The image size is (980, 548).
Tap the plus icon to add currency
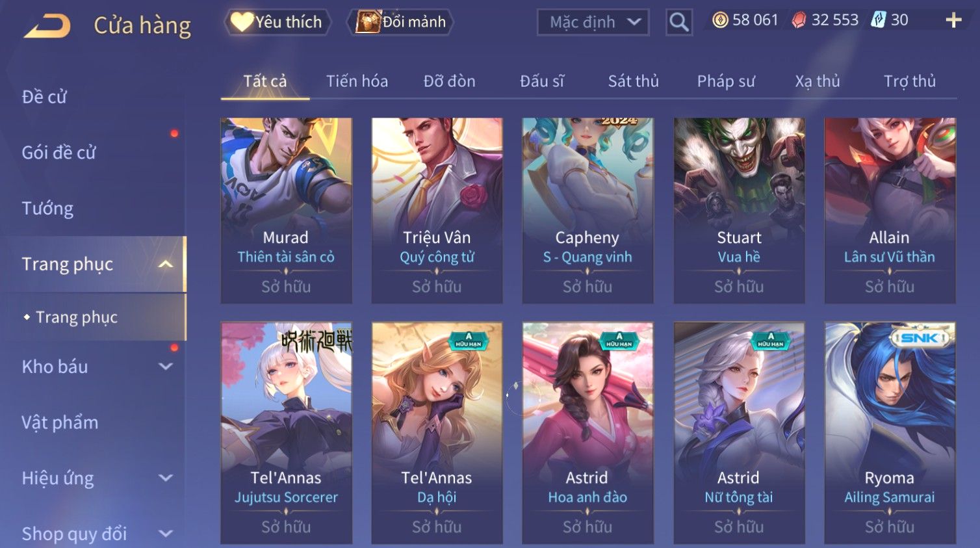click(953, 20)
